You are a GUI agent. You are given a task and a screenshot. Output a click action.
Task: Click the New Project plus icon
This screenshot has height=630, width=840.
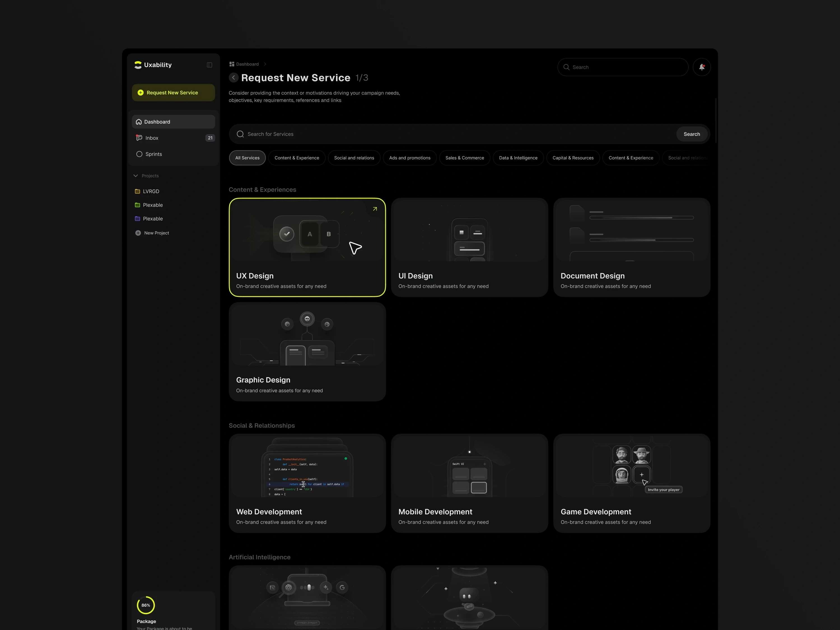click(x=138, y=233)
